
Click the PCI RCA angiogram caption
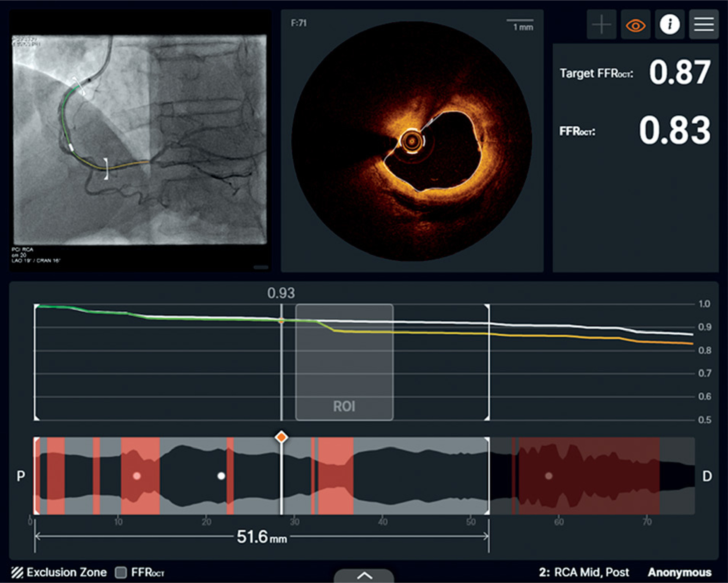23,249
